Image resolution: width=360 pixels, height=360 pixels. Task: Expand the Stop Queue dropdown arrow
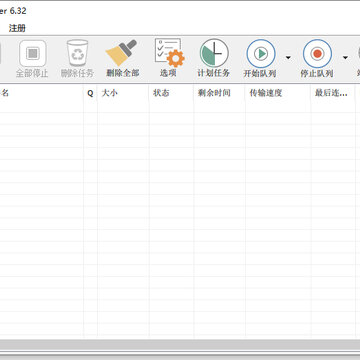point(345,58)
